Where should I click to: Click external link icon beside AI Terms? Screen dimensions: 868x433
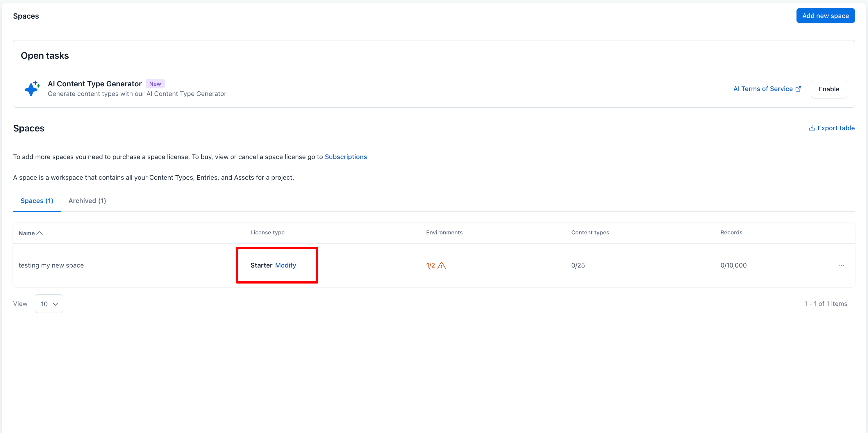798,89
